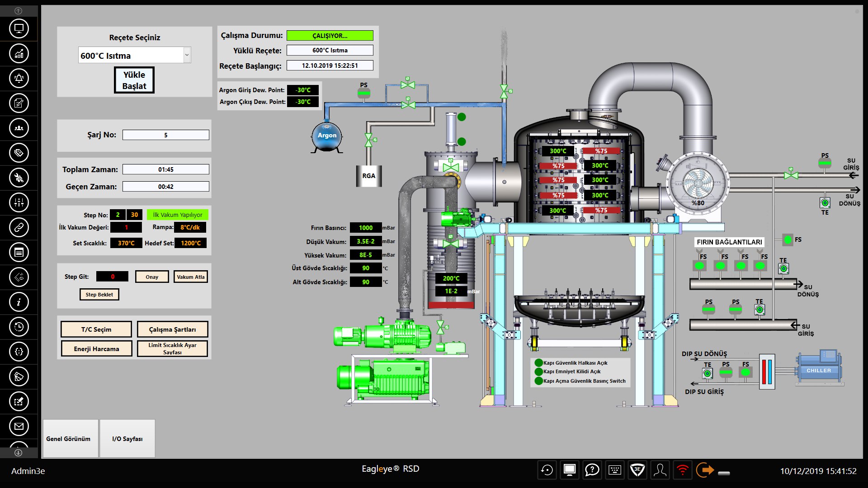The image size is (868, 488).
Task: Toggle the lower diffusion pump gate valve
Action: pyautogui.click(x=451, y=243)
